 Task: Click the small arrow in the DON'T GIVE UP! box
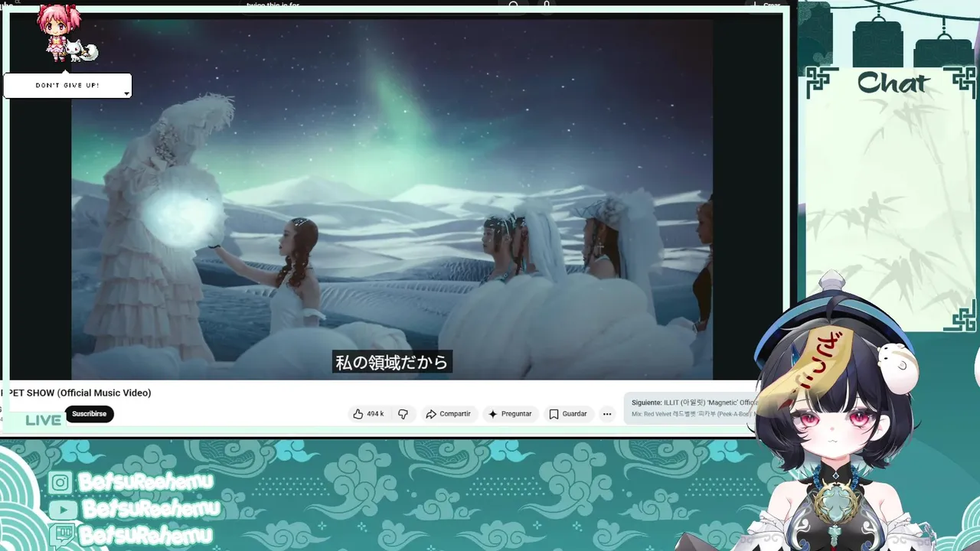coord(126,93)
